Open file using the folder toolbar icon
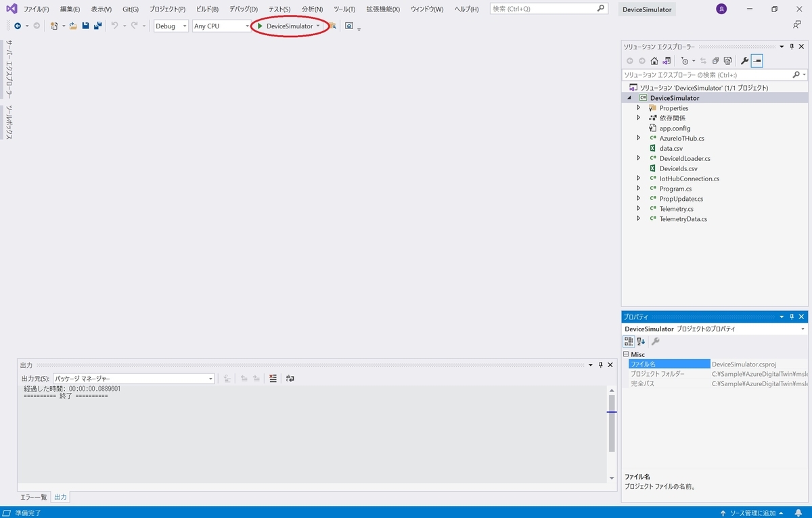Screen dimensions: 812x518 73,26
